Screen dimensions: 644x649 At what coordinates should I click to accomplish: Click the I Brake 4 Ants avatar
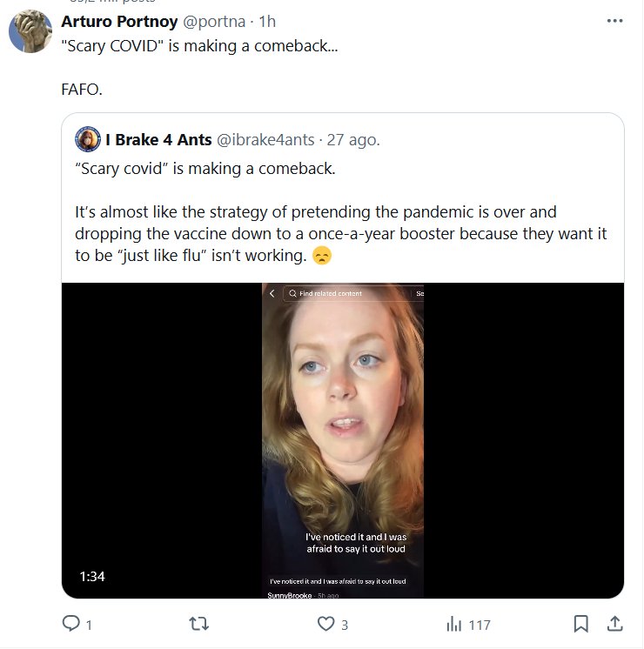click(x=88, y=139)
